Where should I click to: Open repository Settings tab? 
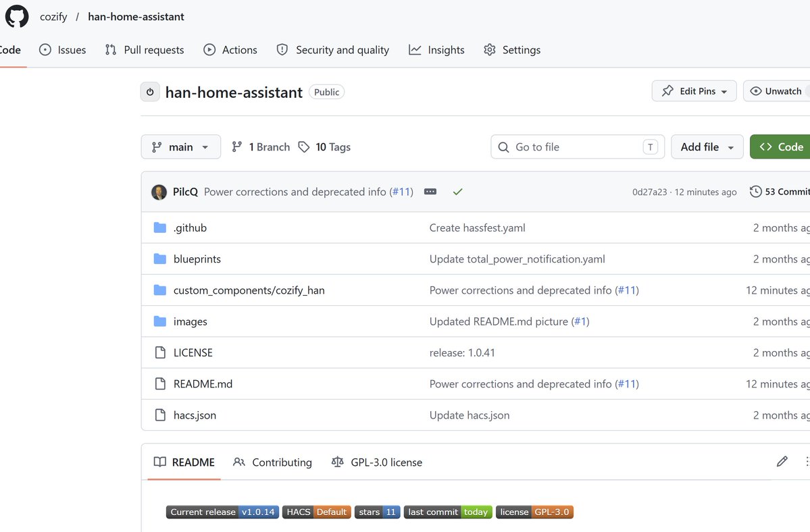(512, 49)
